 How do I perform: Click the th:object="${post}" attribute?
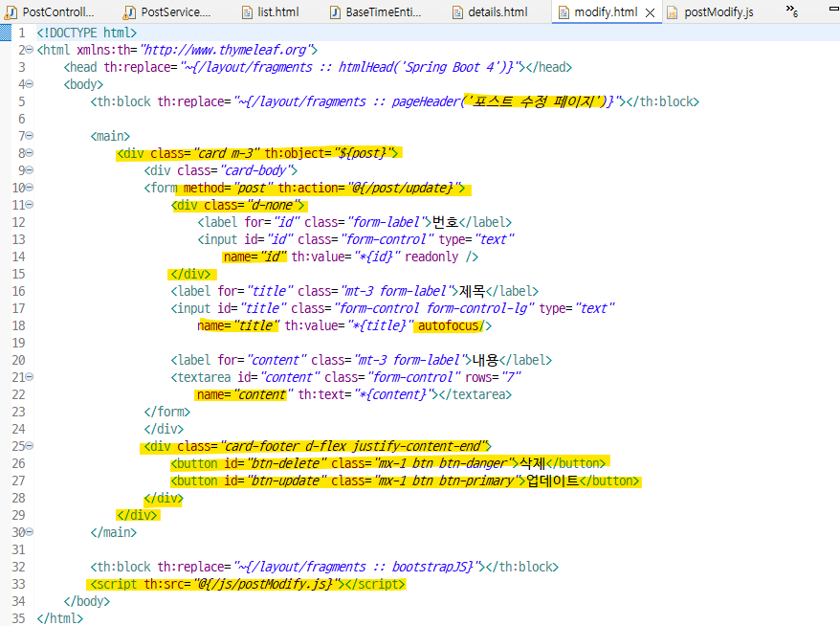coord(327,153)
